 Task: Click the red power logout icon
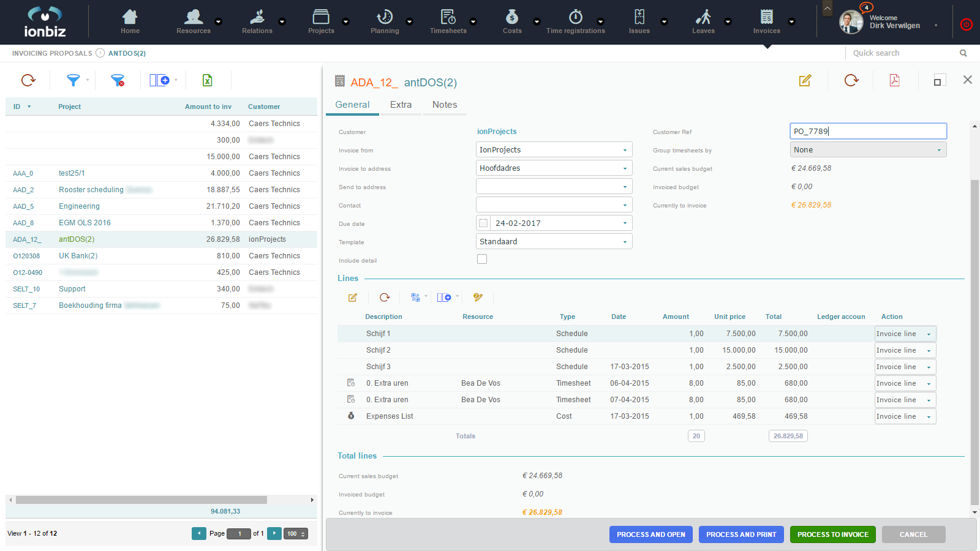(x=966, y=24)
